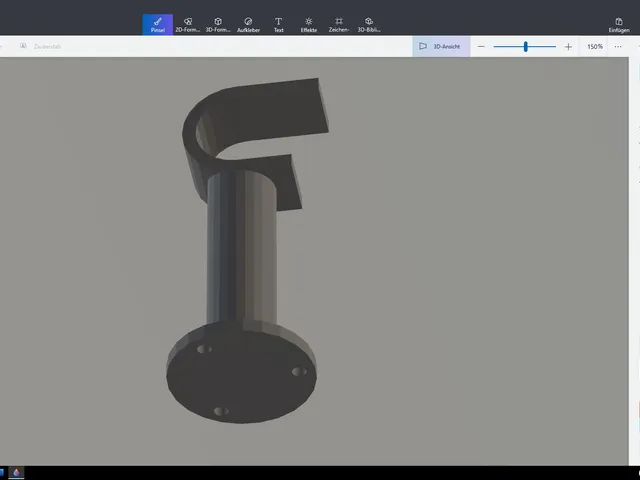Select the 3D bracket model on canvas
The width and height of the screenshot is (640, 480).
tap(243, 250)
